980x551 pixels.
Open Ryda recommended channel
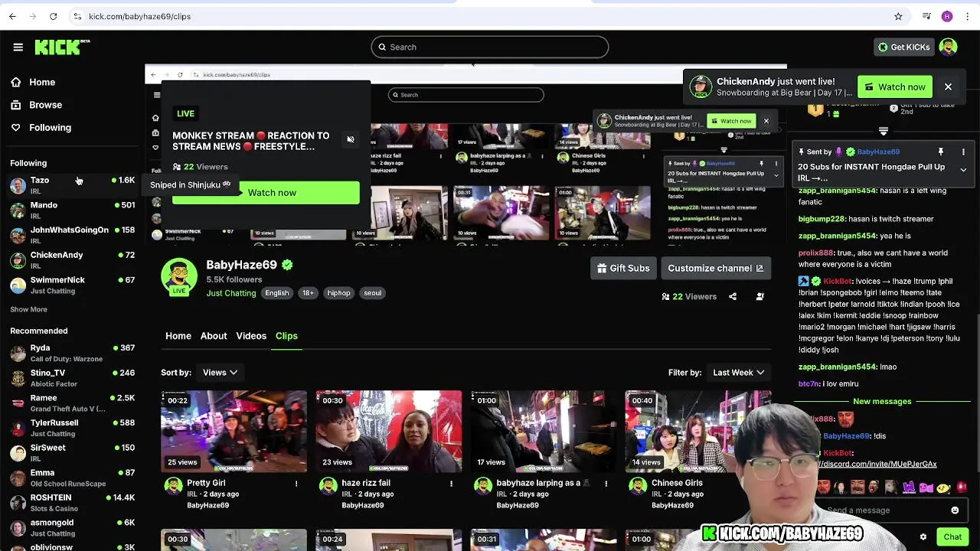72,352
